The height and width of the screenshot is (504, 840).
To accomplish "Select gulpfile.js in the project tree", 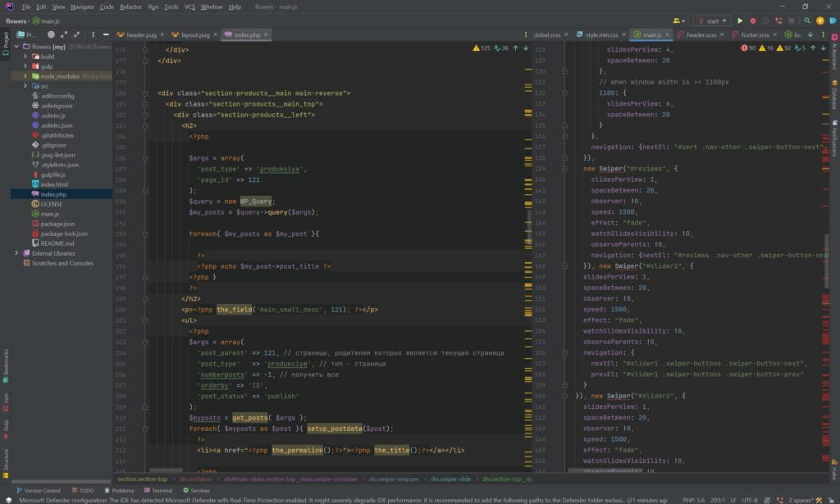I will [52, 175].
